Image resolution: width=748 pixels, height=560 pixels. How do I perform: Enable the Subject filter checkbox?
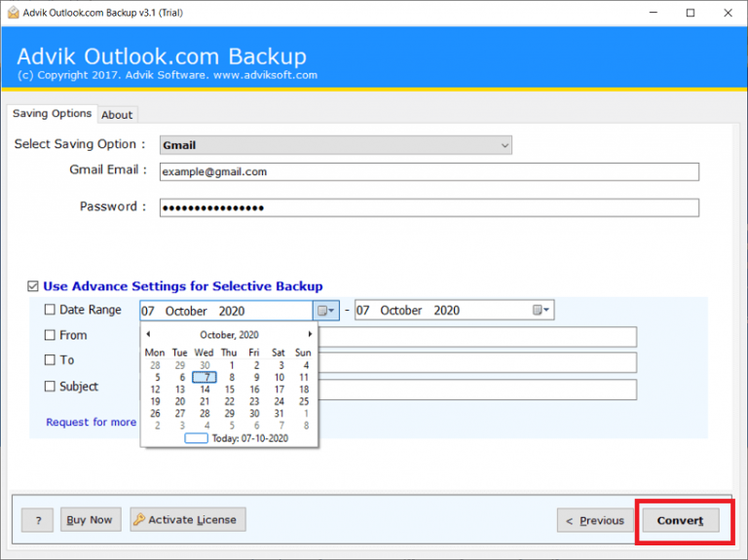coord(50,386)
